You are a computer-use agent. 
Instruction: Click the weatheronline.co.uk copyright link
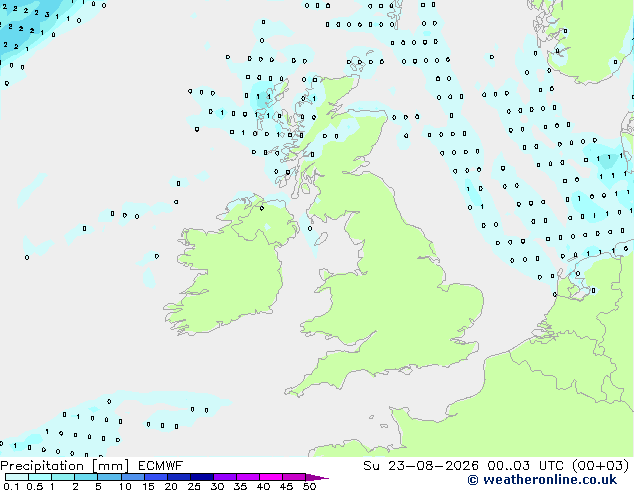pos(542,480)
